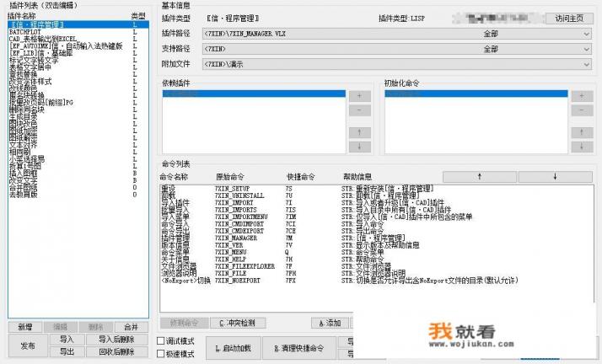Click the 发布 button
Viewport: 602px width, 364px height.
[x=28, y=345]
